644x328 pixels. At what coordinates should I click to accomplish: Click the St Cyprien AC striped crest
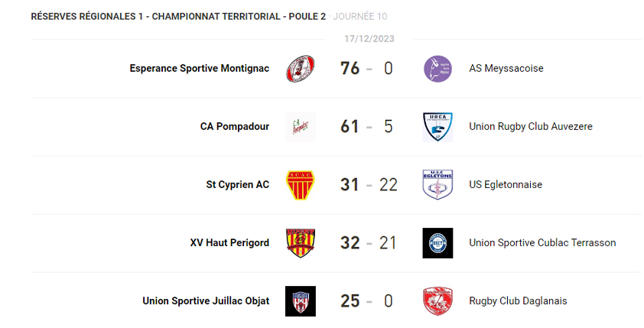(300, 185)
